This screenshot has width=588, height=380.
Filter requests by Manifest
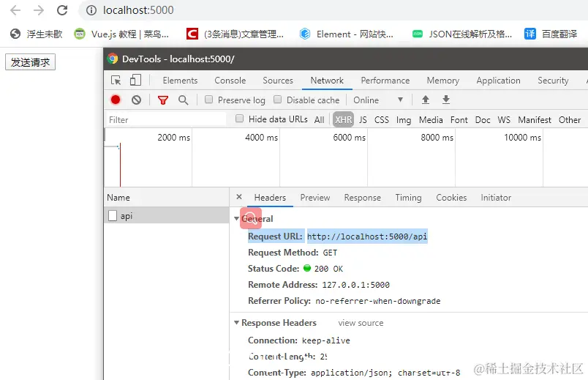[535, 120]
